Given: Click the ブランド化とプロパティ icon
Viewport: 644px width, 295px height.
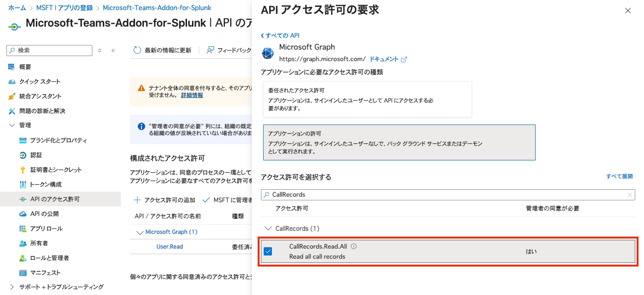Looking at the screenshot, I should 23,140.
